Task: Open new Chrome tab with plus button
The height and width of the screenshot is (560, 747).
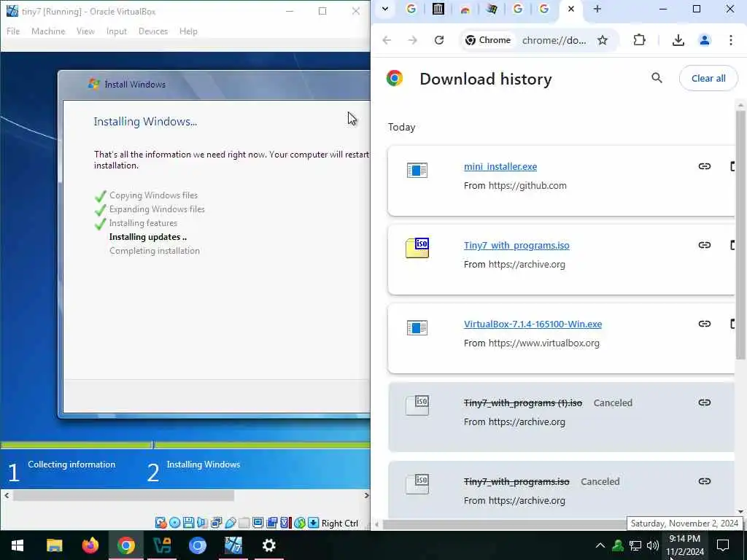Action: click(597, 9)
